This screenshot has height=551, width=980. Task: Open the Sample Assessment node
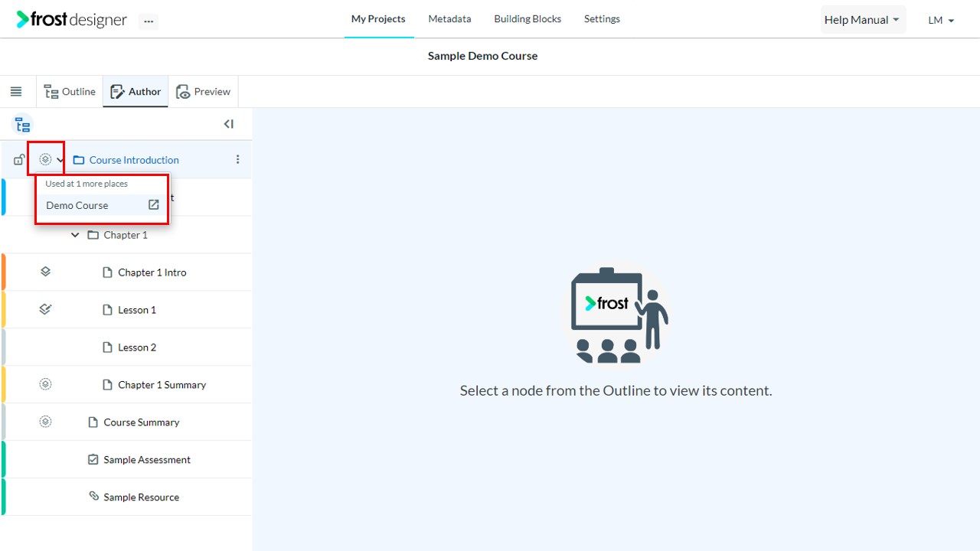[147, 460]
